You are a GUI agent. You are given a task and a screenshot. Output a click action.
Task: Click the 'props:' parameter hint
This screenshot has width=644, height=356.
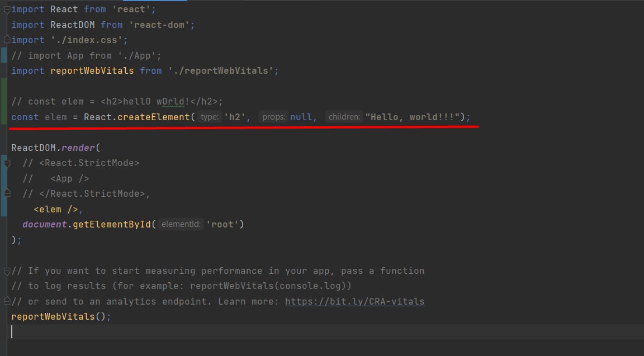(x=273, y=117)
